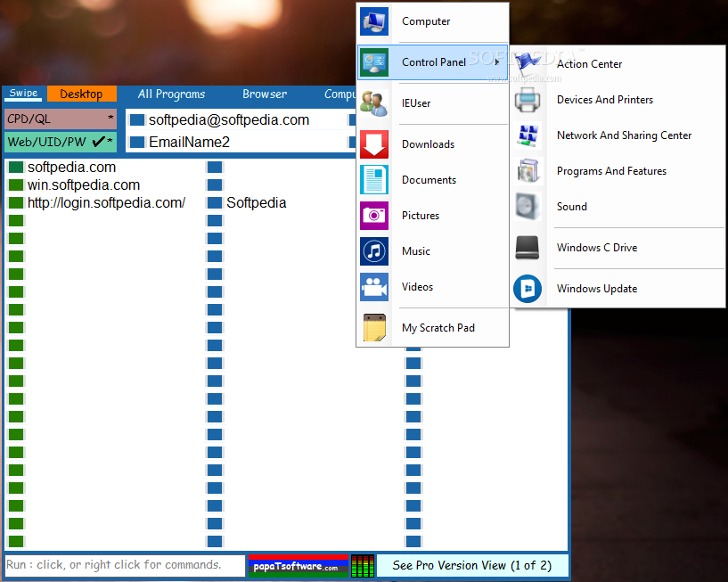Expand the Control Panel submenu arrow
Screen dimensions: 728x582
[x=497, y=62]
